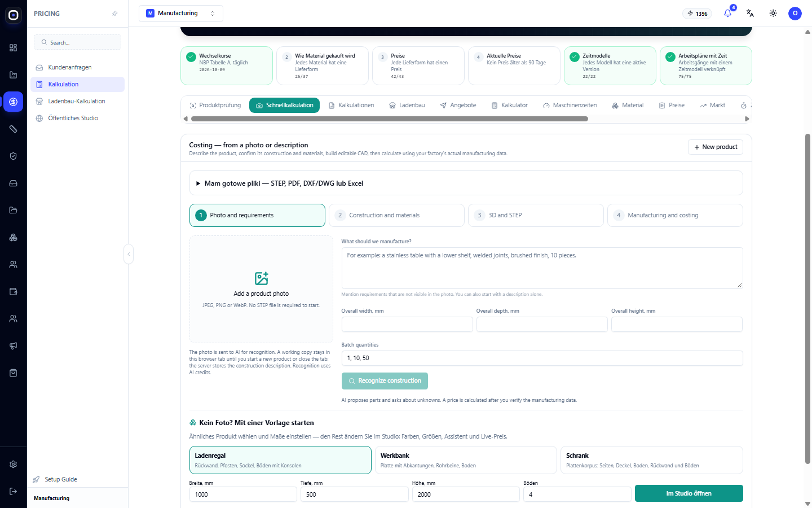Image resolution: width=812 pixels, height=508 pixels.
Task: Collapse the sidebar with the chevron handle
Action: point(129,254)
